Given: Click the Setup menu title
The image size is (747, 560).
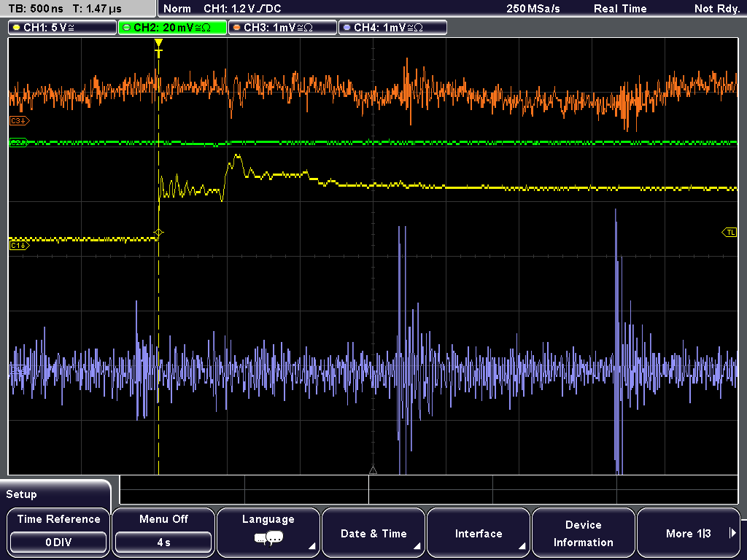Looking at the screenshot, I should click(x=21, y=494).
